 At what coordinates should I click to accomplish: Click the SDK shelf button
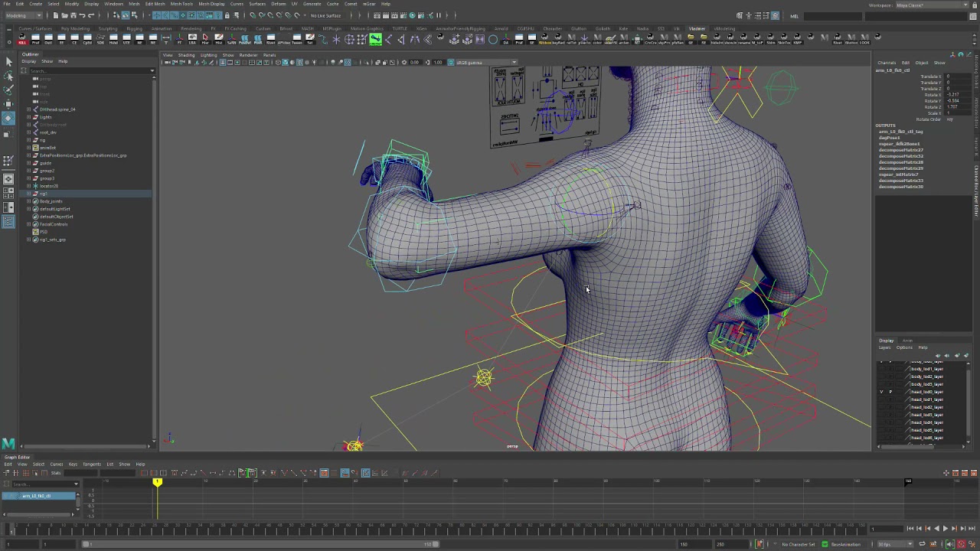(101, 39)
